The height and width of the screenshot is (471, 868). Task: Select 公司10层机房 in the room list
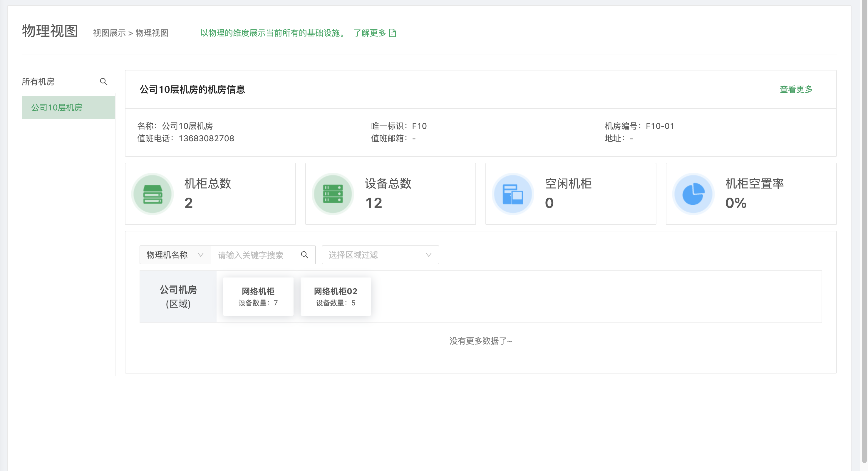[68, 107]
